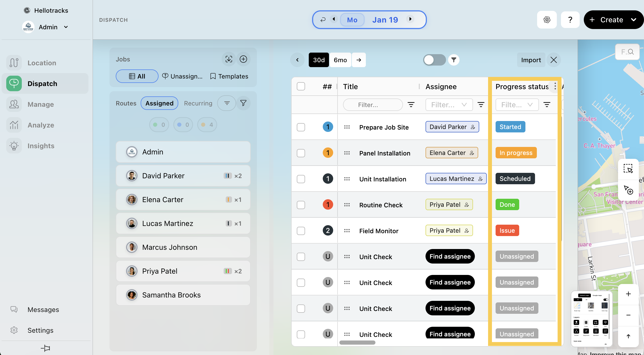Activate the map area selection tool
This screenshot has height=355, width=644.
628,169
